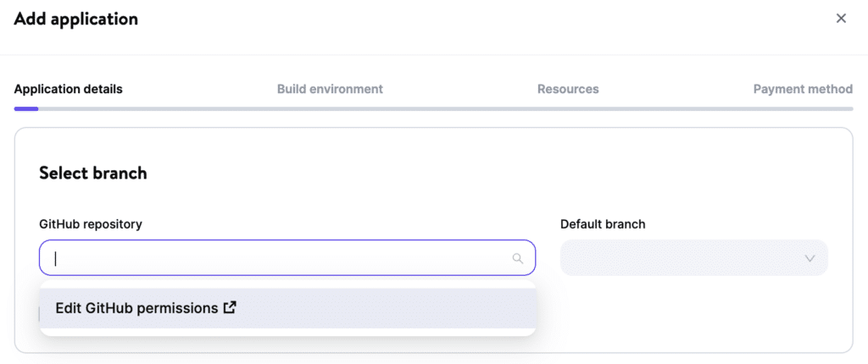Click the purple filled progress bar segment

pos(26,108)
